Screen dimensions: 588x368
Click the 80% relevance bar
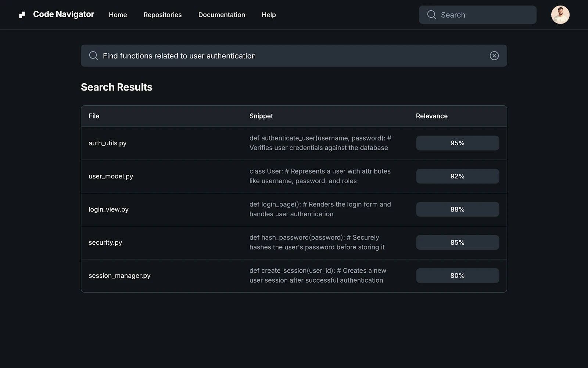click(457, 276)
